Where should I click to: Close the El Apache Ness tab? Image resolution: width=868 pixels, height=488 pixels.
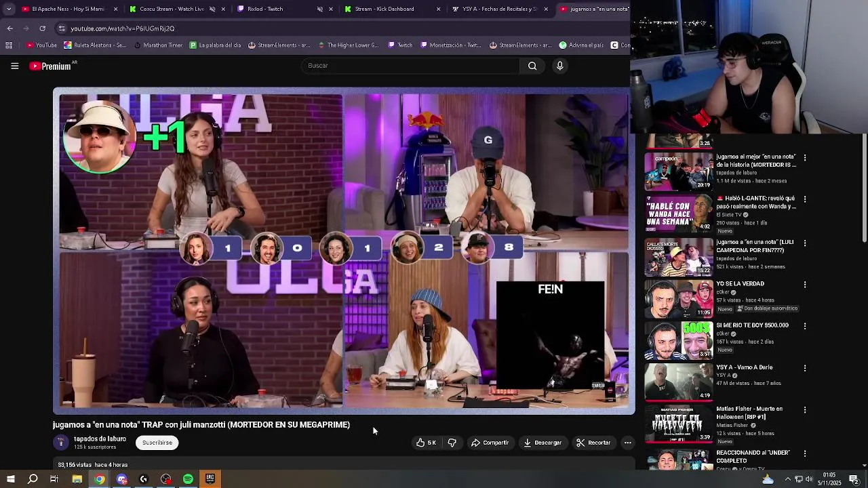click(115, 9)
